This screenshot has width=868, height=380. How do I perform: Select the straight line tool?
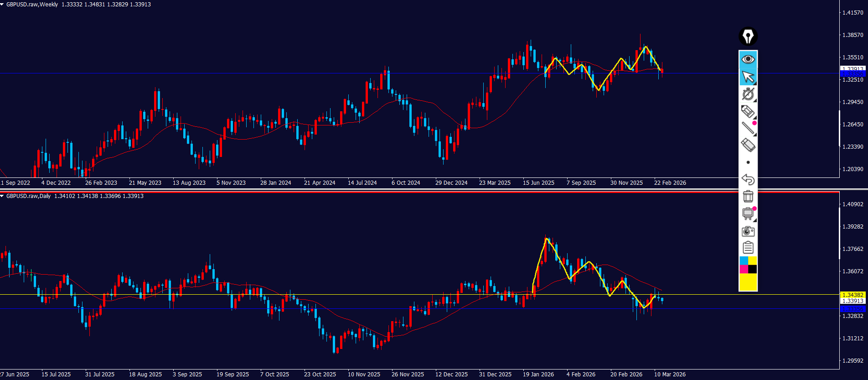[x=748, y=128]
